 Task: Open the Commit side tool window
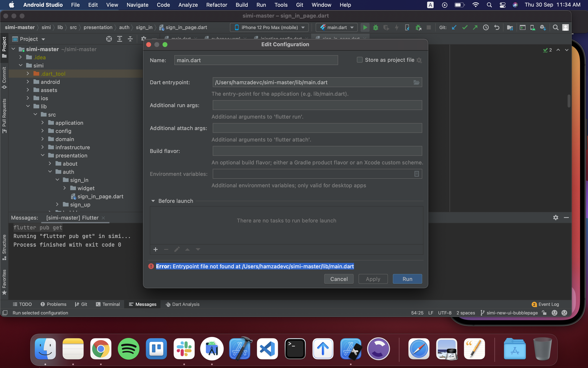(4, 78)
